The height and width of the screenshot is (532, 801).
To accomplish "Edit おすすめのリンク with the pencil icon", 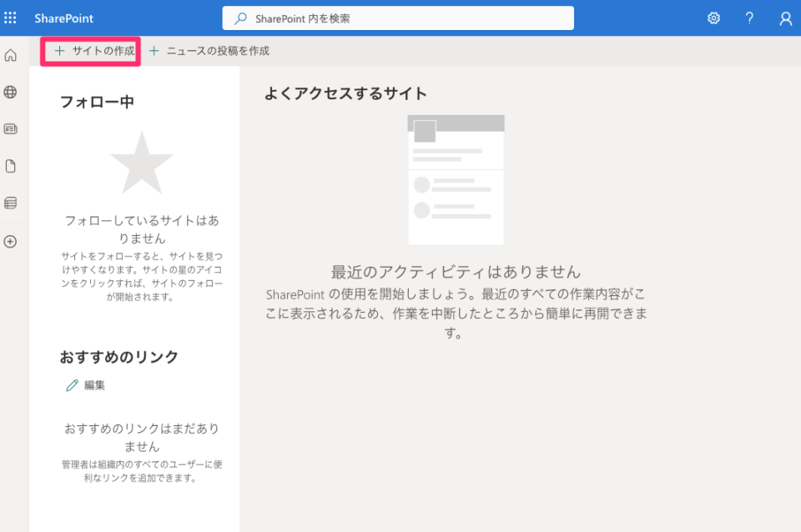I will (x=73, y=385).
